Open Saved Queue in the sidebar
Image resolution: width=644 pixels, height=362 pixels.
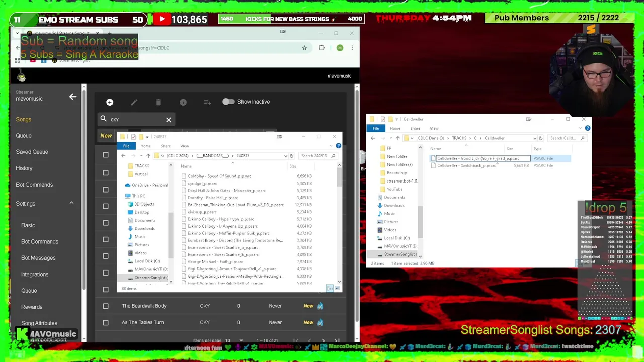(32, 152)
